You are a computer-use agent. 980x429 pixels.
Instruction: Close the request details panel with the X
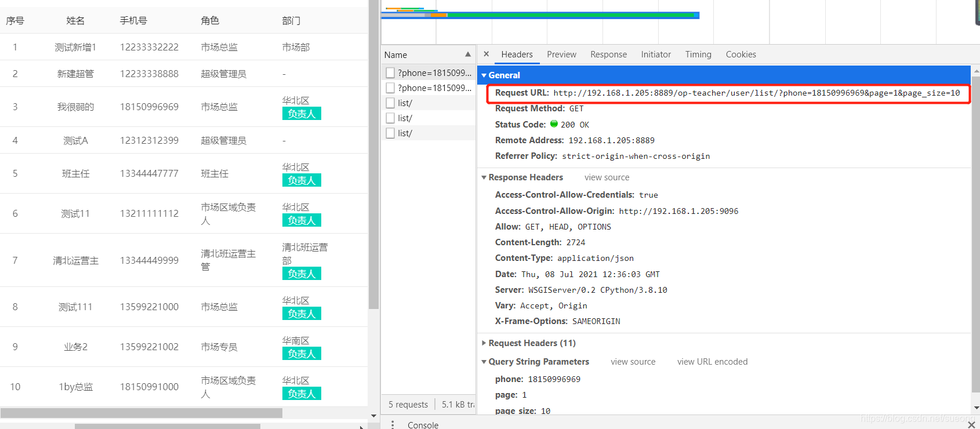486,54
